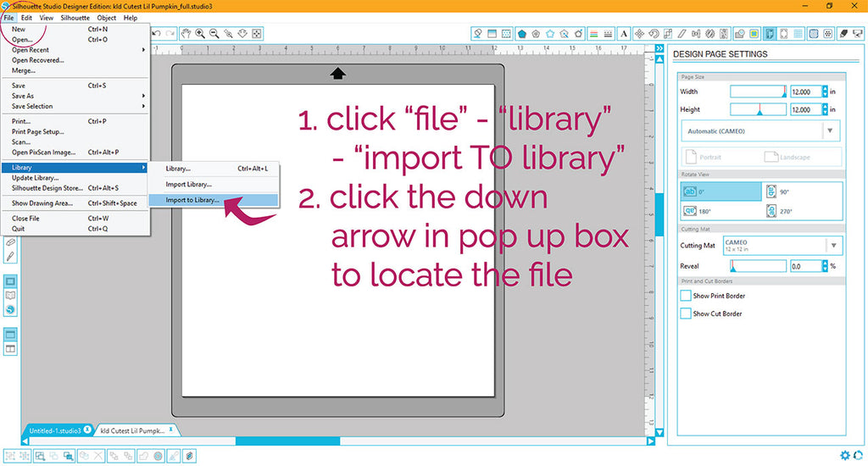Choose Import to Library from submenu

pos(213,201)
